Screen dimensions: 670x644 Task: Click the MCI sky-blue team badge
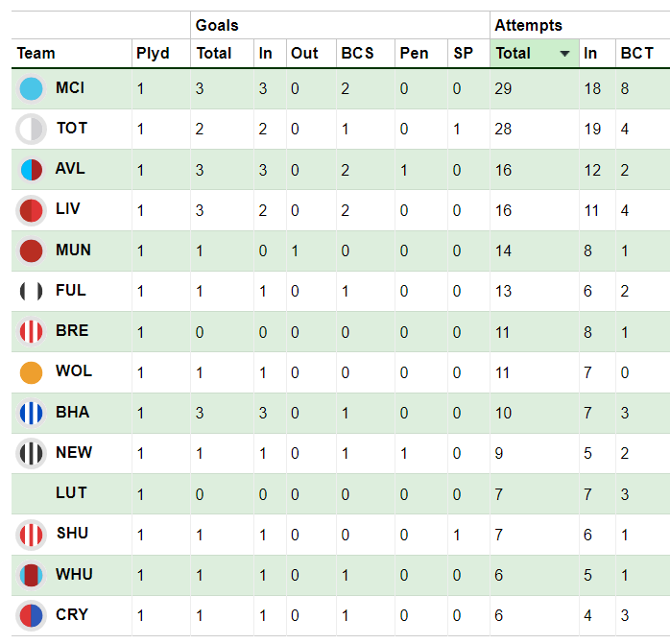tap(31, 88)
